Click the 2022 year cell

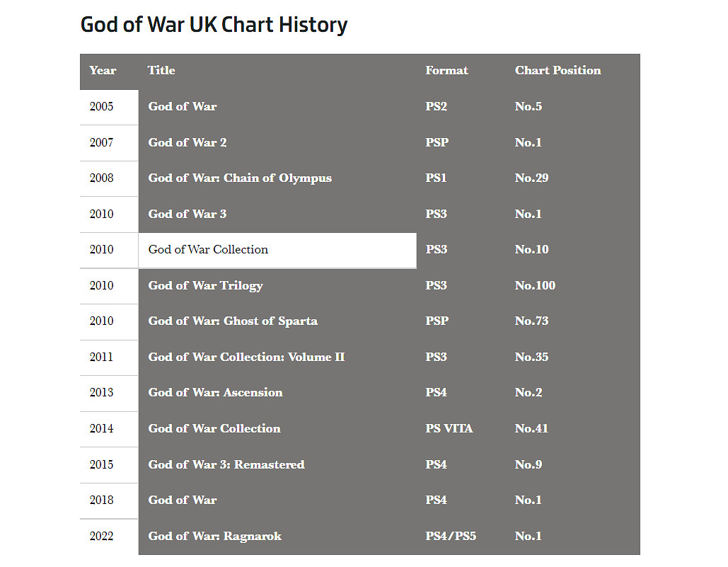[101, 537]
